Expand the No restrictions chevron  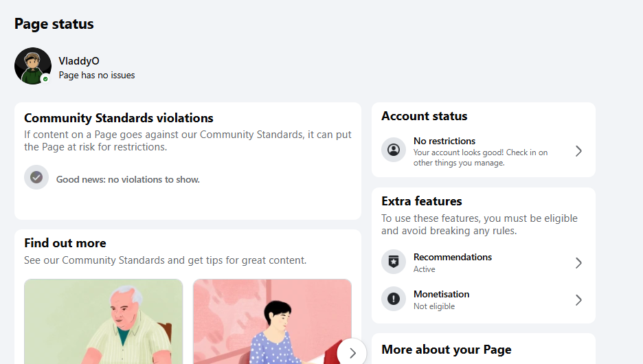(578, 151)
